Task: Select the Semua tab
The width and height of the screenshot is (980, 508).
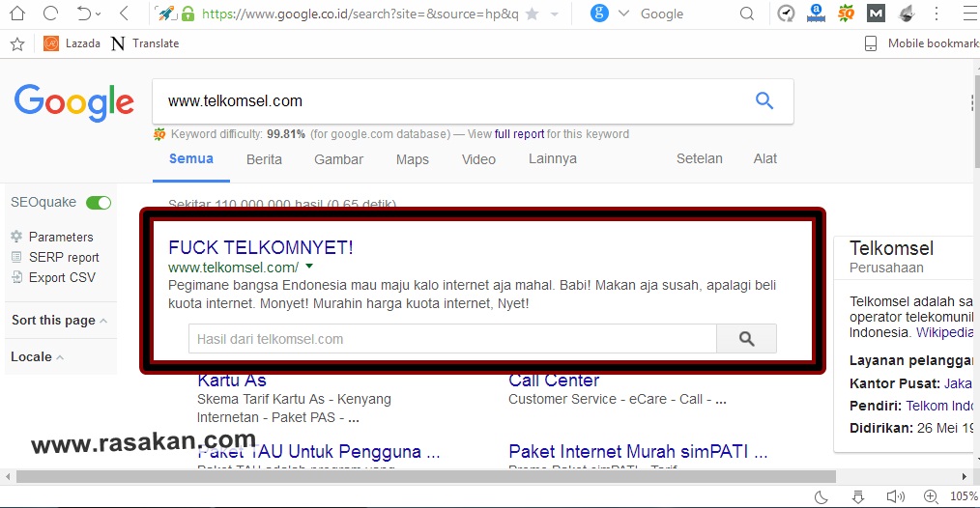Action: tap(191, 158)
